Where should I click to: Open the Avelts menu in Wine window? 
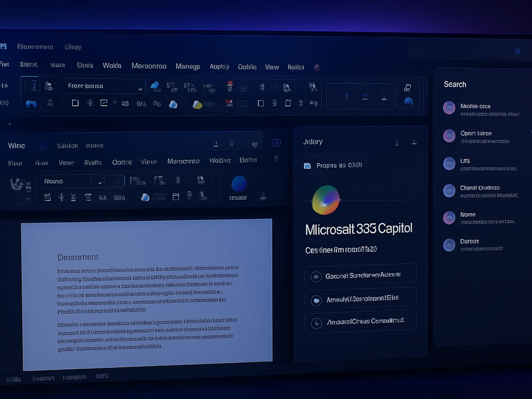tap(93, 162)
